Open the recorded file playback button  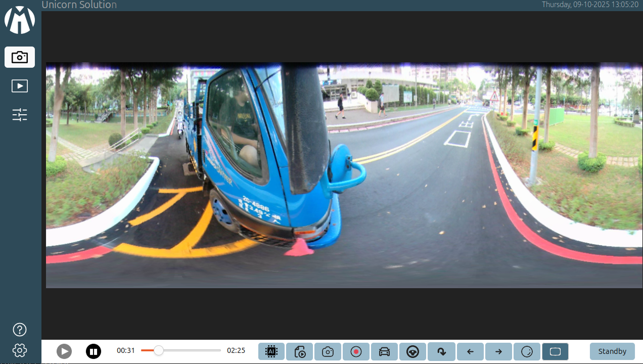[x=300, y=351]
